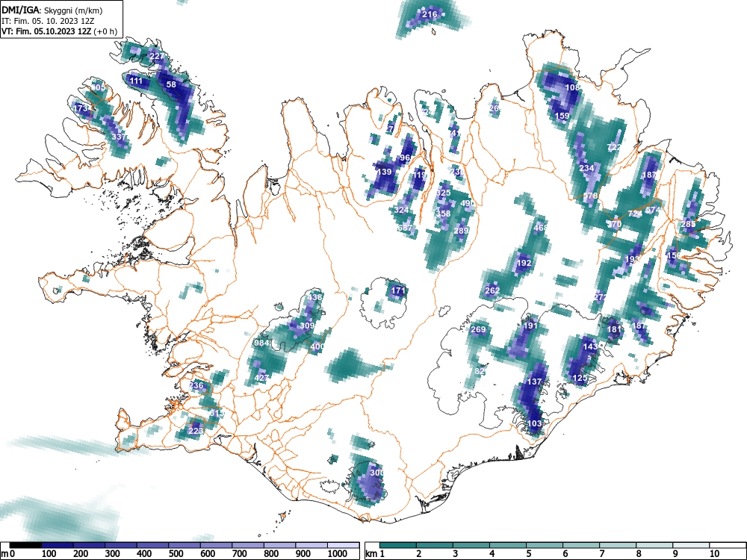Click the visibility value 570
Viewport: 747px width, 560px height.
[x=615, y=224]
